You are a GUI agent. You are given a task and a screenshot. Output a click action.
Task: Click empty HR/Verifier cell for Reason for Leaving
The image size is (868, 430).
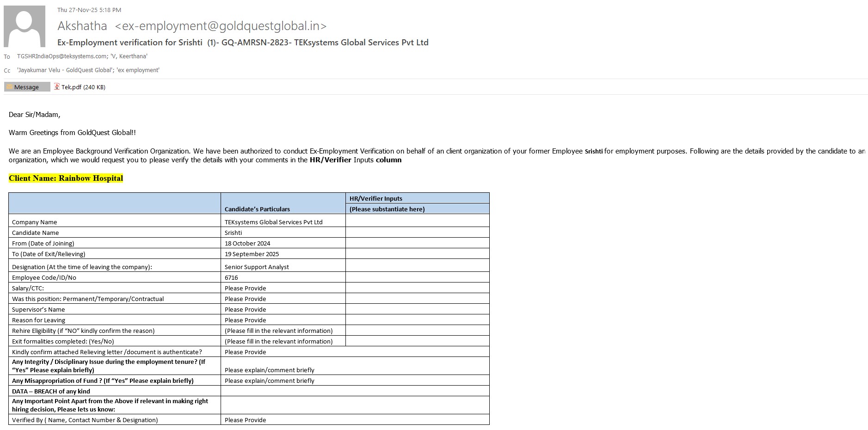coord(418,319)
